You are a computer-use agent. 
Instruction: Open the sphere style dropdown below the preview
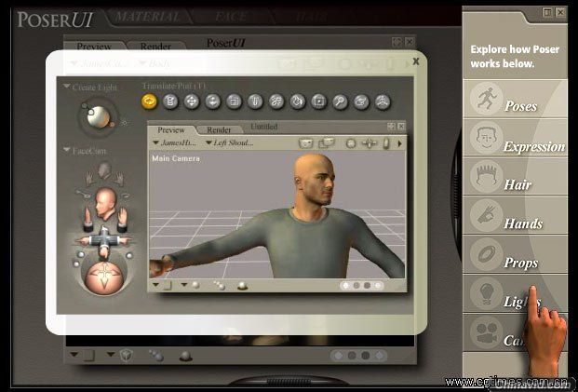pyautogui.click(x=184, y=285)
